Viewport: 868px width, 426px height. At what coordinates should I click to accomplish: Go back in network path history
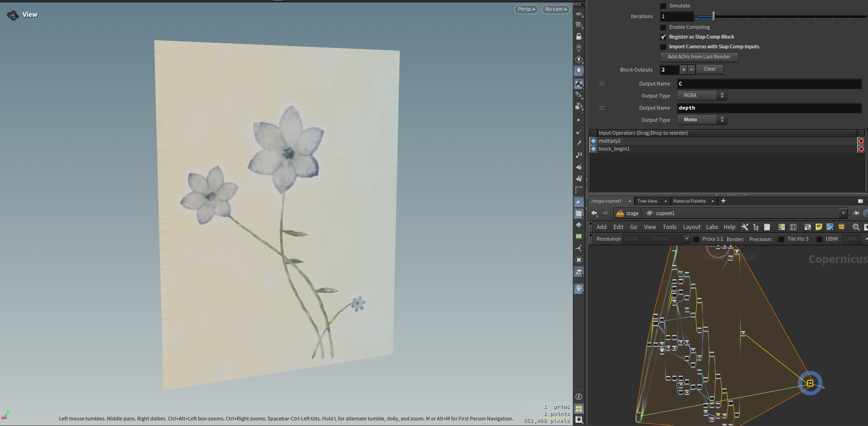tap(594, 213)
